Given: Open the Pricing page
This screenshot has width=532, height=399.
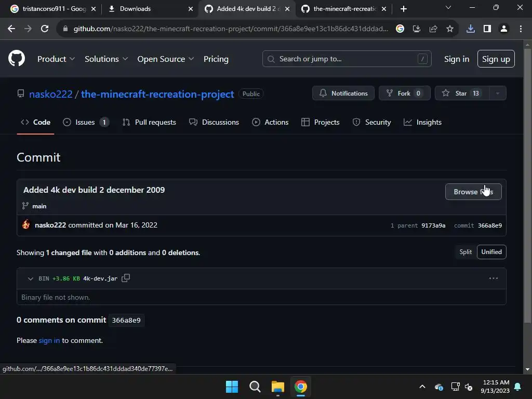Looking at the screenshot, I should pyautogui.click(x=216, y=59).
